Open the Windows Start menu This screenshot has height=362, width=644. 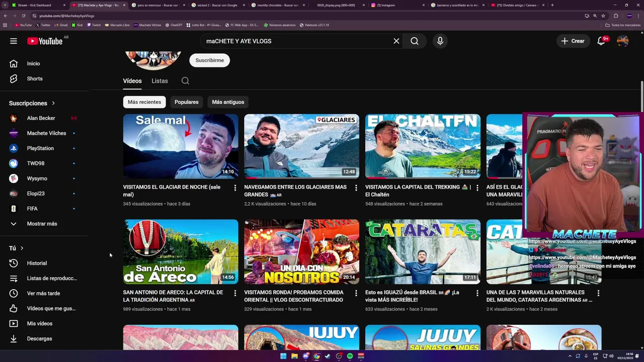pos(283,356)
